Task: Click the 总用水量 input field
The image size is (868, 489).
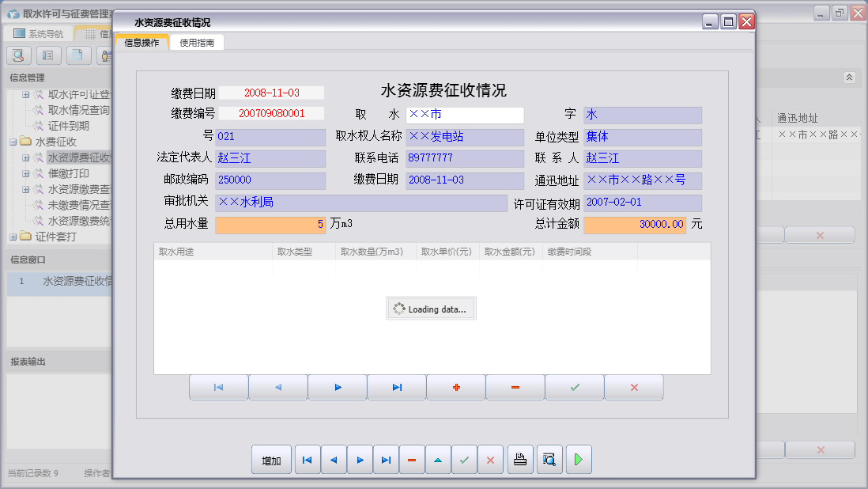Action: click(270, 225)
